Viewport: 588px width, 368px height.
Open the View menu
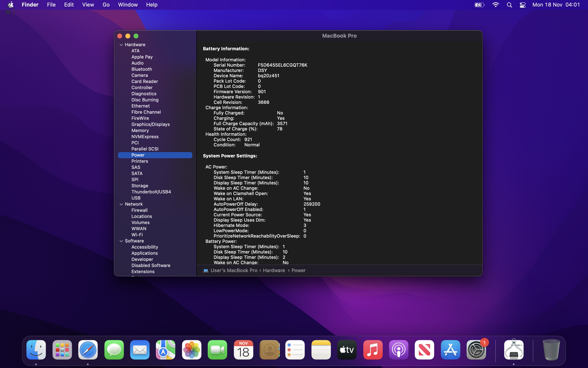[88, 5]
